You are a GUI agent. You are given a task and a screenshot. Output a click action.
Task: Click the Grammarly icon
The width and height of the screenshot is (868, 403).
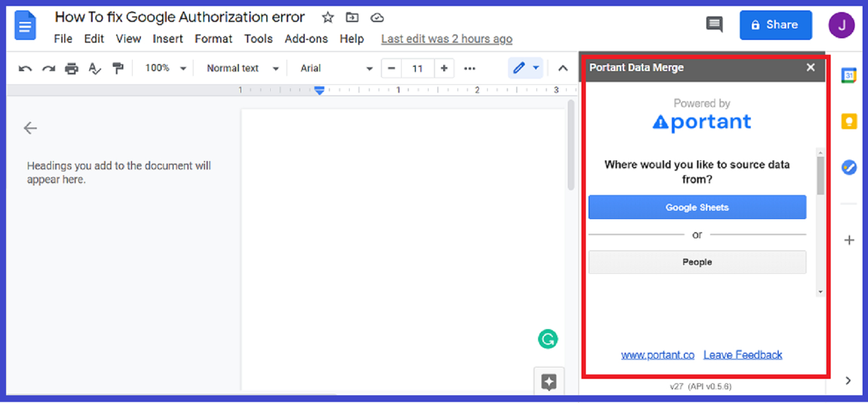(548, 339)
